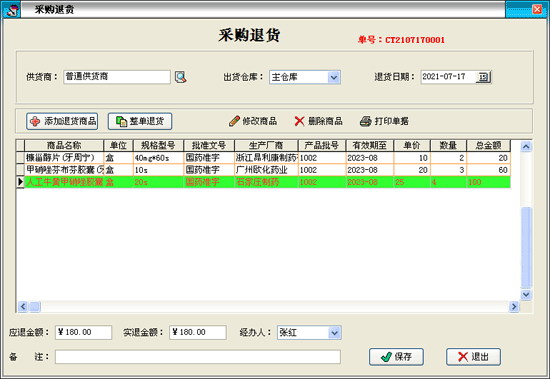The image size is (550, 379).
Task: Click the 总金额 column header
Action: pyautogui.click(x=488, y=145)
